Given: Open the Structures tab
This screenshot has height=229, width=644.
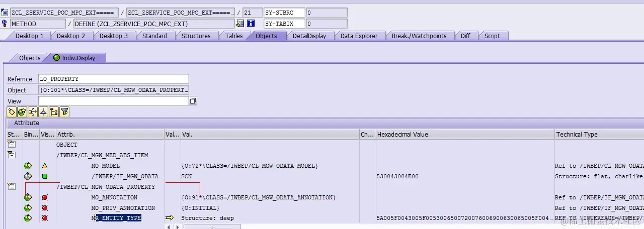Looking at the screenshot, I should coord(196,36).
